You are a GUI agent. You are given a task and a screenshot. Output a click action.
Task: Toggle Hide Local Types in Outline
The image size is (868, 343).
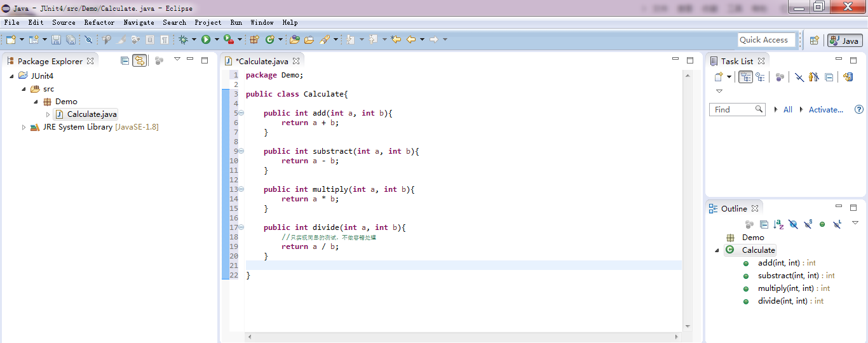[x=837, y=224]
